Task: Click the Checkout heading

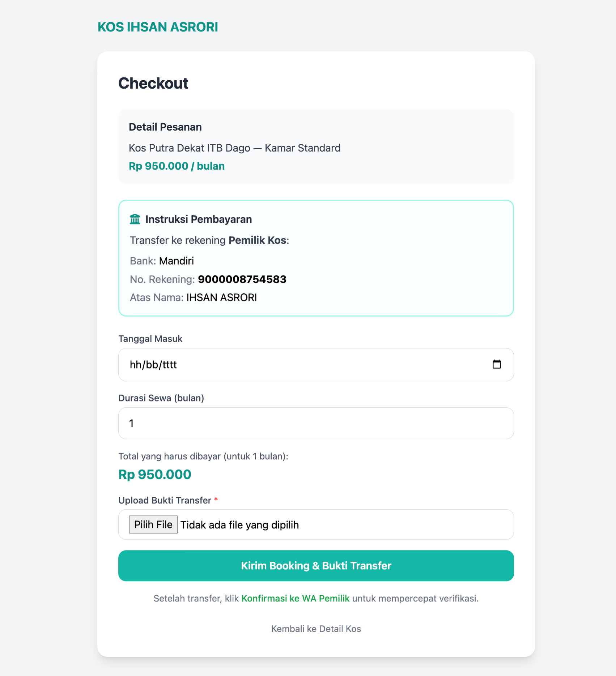Action: click(153, 83)
